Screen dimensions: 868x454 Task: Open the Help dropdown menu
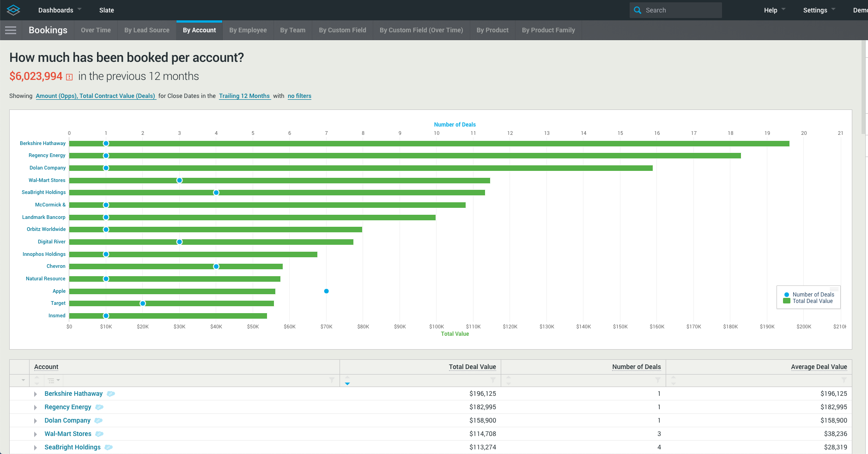[x=775, y=10]
